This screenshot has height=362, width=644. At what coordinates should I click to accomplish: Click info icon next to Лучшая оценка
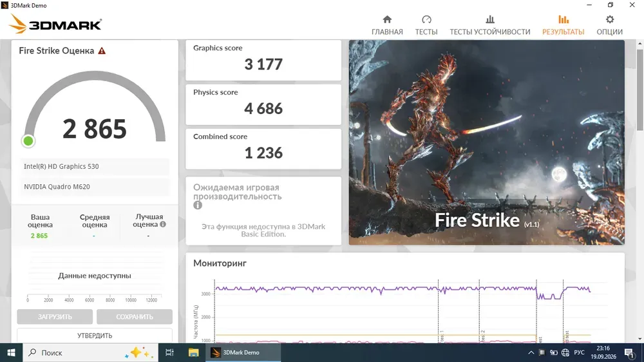coord(163,225)
